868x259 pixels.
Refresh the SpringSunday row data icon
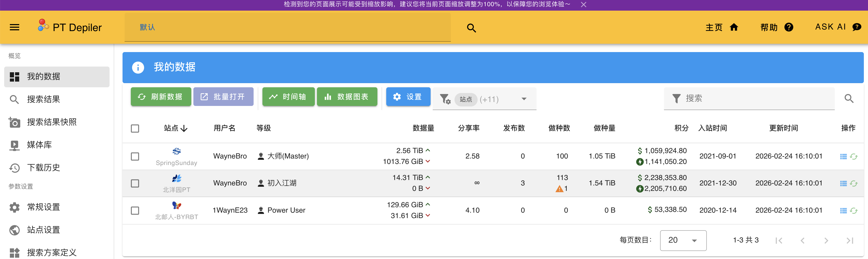pos(853,156)
